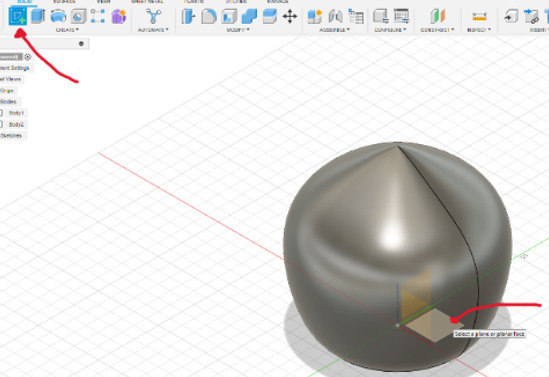Click the Bodies folder in browser
The image size is (549, 377).
click(x=8, y=102)
